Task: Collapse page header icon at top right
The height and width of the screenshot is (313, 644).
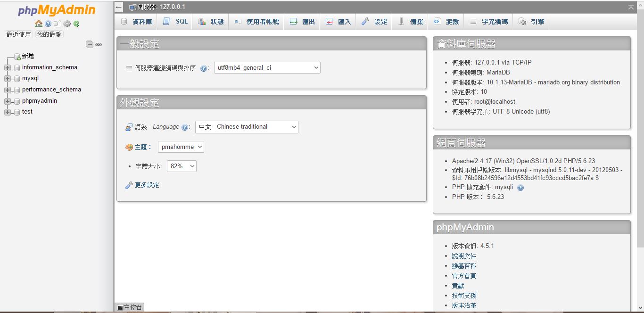Action: (631, 7)
